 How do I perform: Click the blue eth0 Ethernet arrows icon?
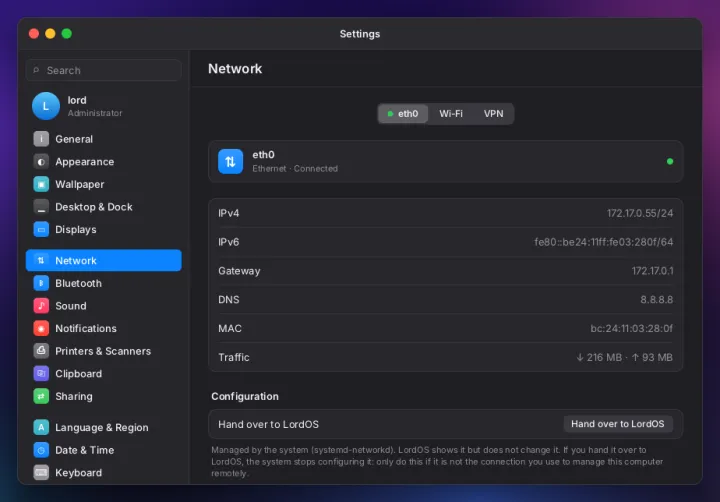pos(231,162)
